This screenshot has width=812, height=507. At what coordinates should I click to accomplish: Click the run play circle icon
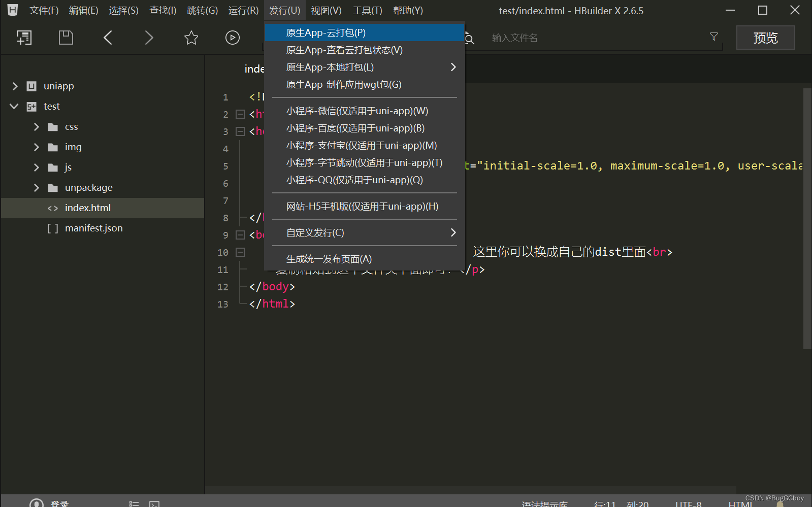233,38
